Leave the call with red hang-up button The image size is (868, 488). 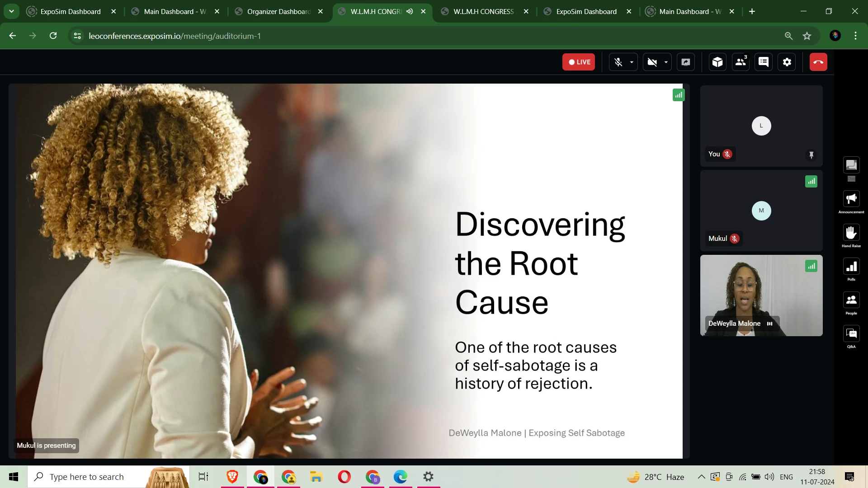818,62
